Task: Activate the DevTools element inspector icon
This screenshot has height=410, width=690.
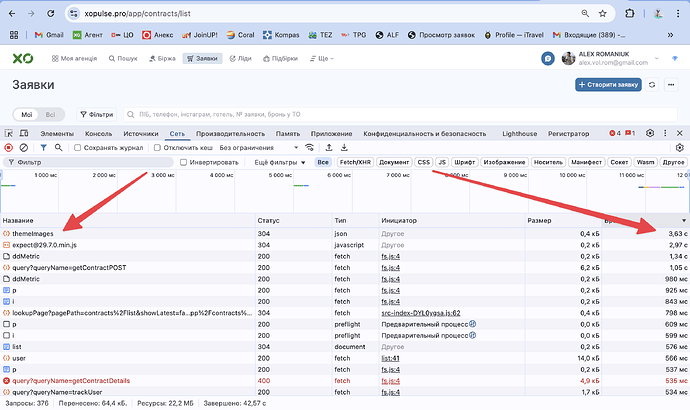Action: point(8,133)
